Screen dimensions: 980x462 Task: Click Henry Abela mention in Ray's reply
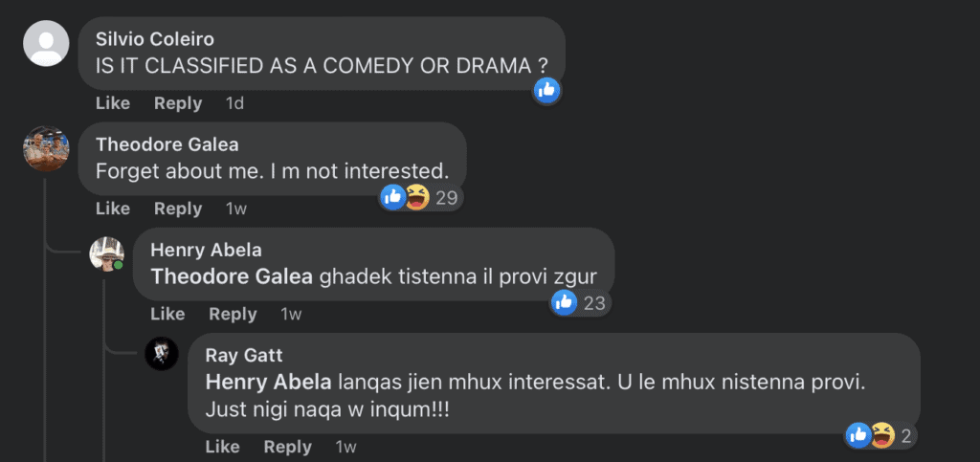(268, 382)
